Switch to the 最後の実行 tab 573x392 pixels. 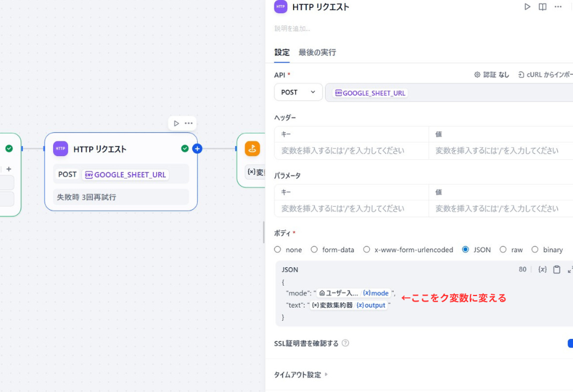point(317,52)
